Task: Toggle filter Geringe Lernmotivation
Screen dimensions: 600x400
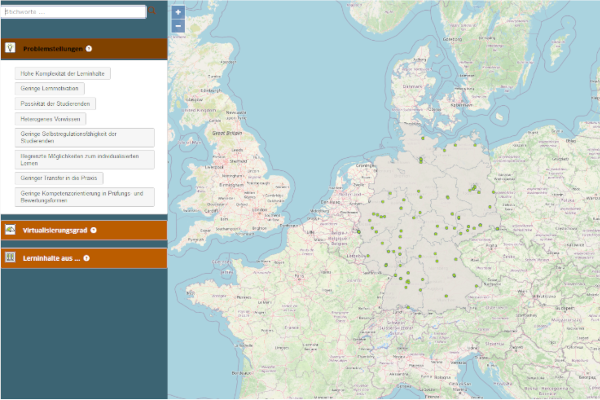Action: 50,89
